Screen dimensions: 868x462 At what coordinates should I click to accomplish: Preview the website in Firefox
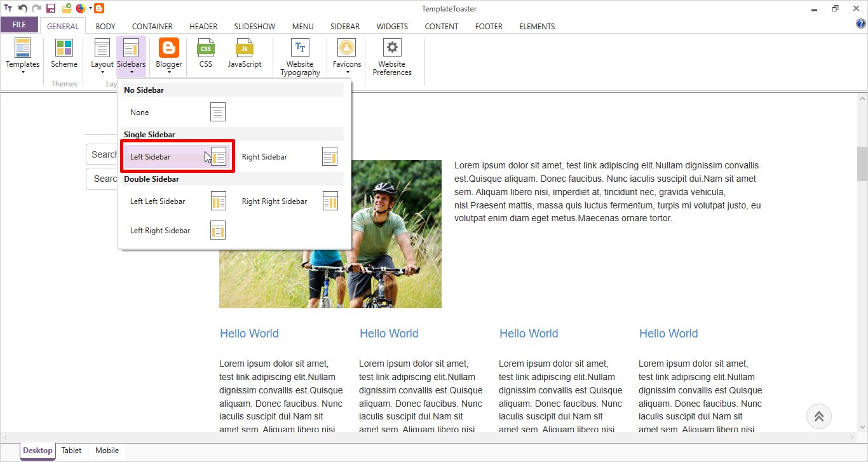tap(81, 8)
